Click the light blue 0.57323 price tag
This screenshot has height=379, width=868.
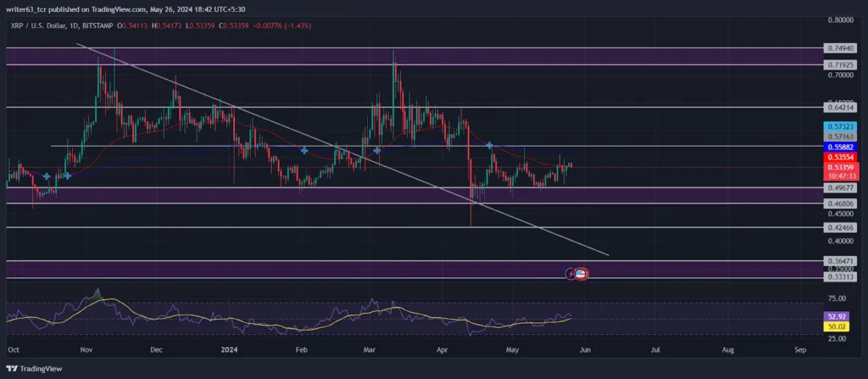coord(840,127)
